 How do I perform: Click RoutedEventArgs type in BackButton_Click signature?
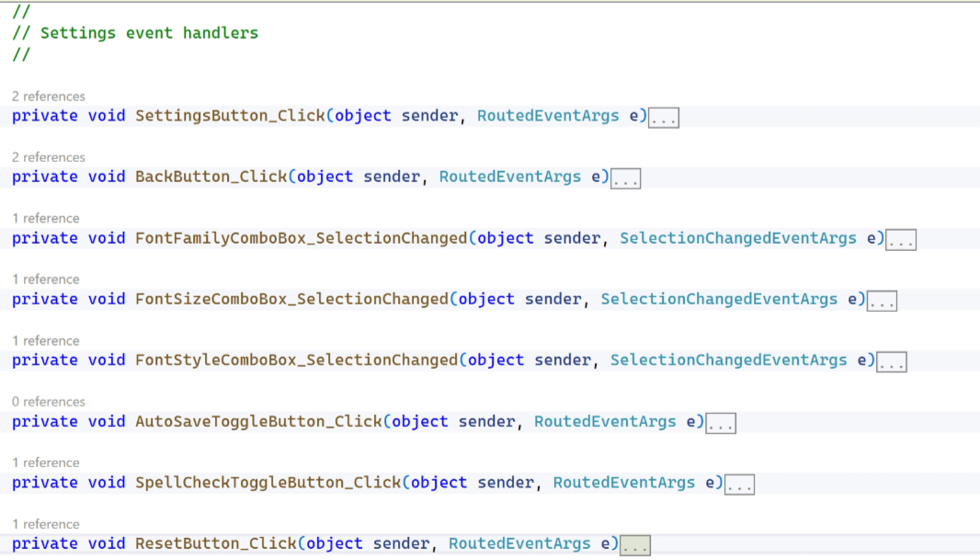(x=510, y=177)
